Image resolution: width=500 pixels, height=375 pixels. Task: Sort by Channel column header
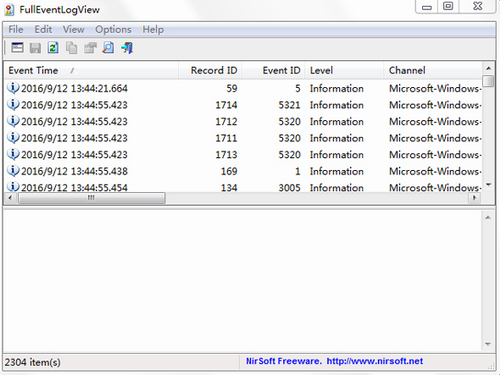tap(433, 70)
